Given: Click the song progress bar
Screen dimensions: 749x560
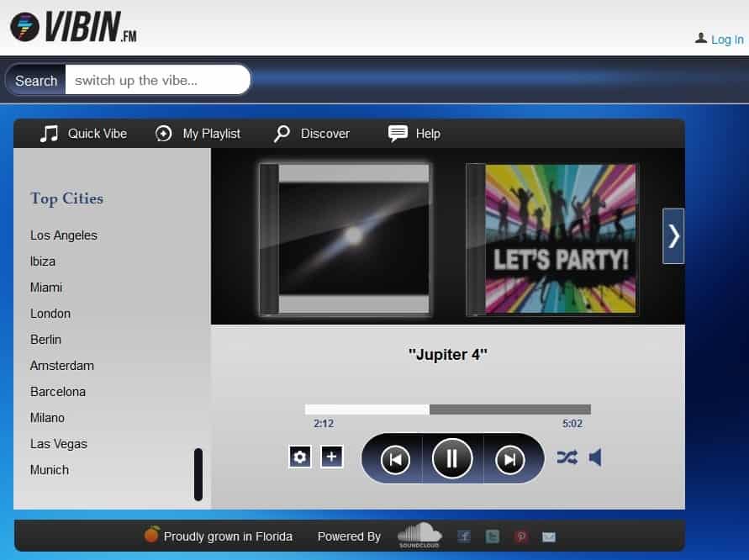Looking at the screenshot, I should (x=447, y=409).
